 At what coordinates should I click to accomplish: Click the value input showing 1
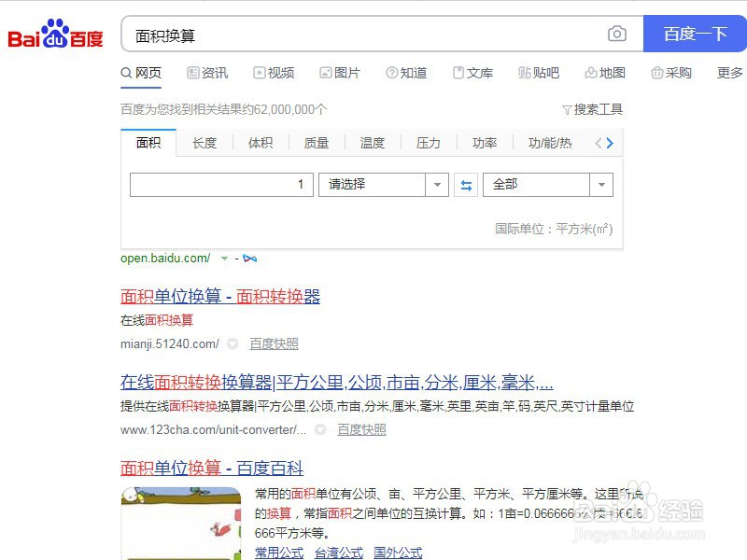(221, 185)
